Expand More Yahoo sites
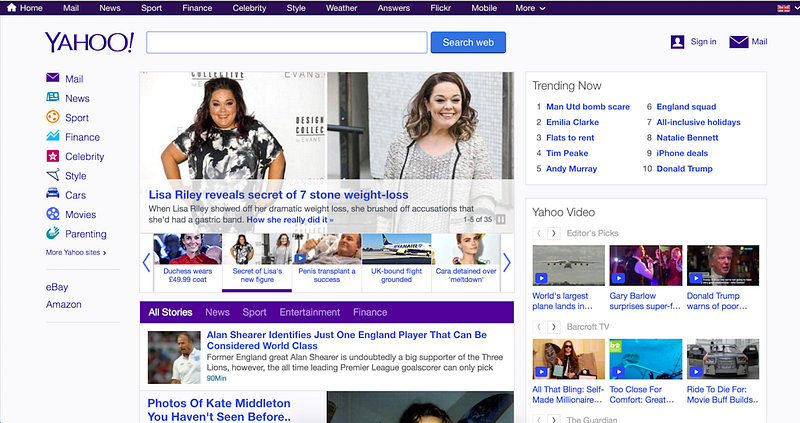Screen dimensions: 800x423 (76, 252)
